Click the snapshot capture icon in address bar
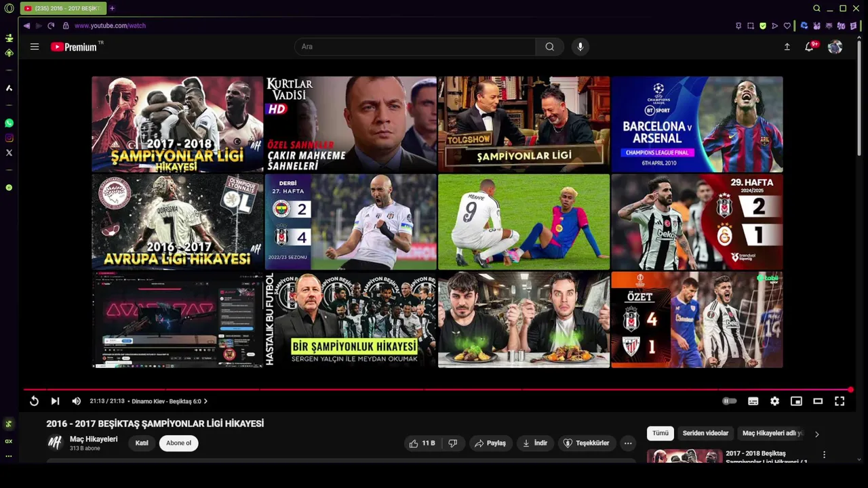 point(751,26)
